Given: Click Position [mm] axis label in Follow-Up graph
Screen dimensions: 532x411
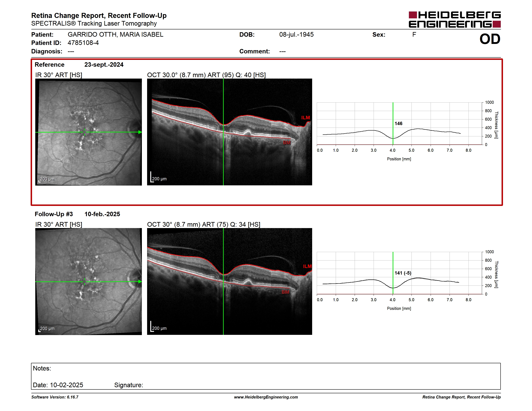Looking at the screenshot, I should click(x=399, y=308).
